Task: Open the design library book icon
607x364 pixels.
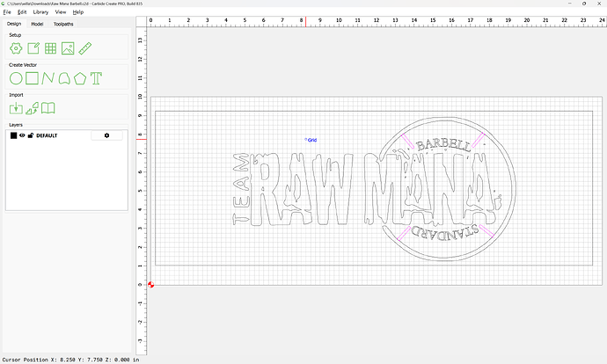Action: (x=48, y=108)
